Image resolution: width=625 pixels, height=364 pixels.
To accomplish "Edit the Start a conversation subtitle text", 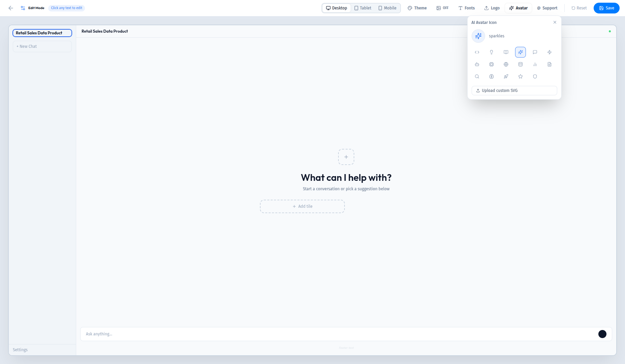I will [x=346, y=189].
